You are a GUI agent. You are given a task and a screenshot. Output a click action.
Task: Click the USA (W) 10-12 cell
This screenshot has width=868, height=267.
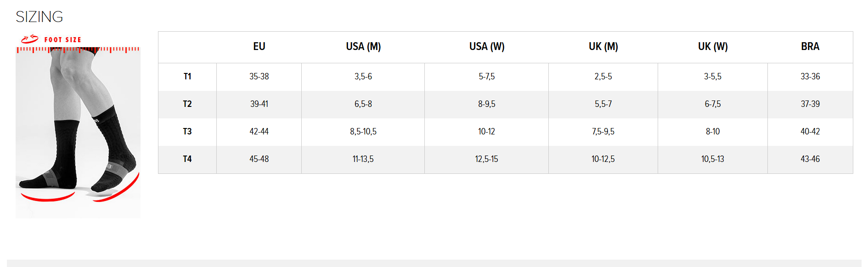click(x=487, y=132)
